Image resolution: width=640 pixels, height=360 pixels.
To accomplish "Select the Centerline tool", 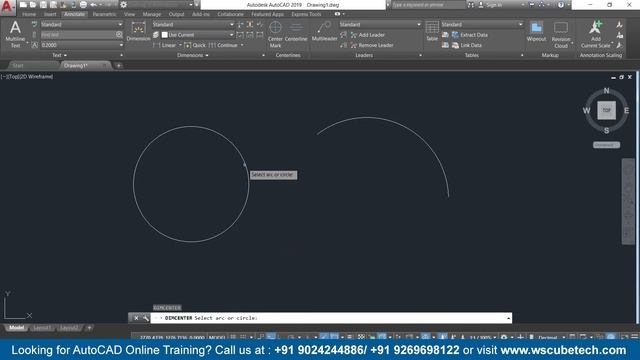I will [x=296, y=32].
